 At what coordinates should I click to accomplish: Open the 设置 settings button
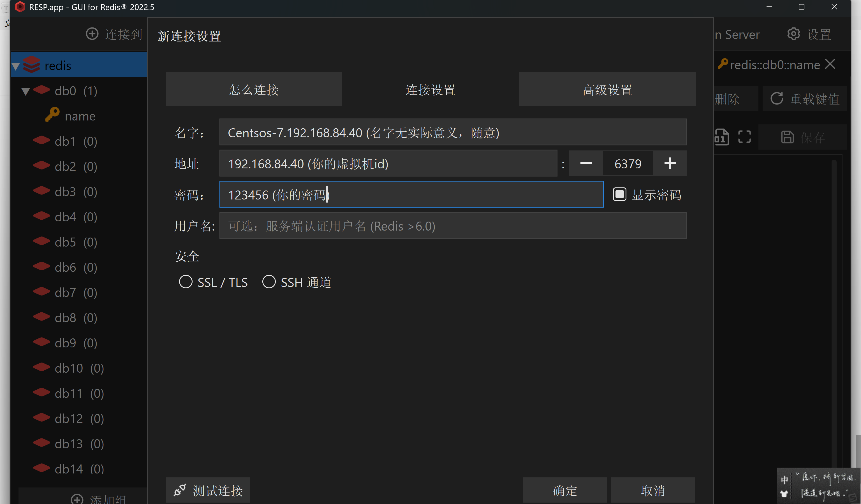(x=809, y=34)
